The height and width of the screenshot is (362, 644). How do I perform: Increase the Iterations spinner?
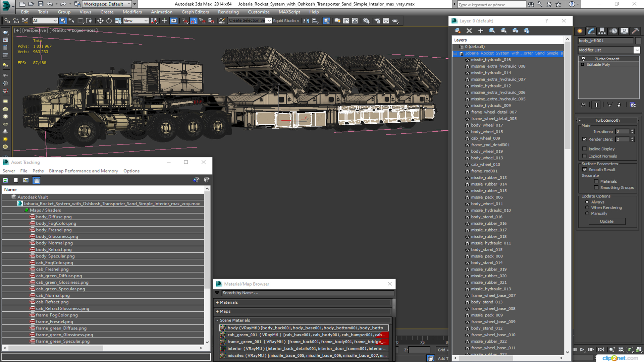point(632,130)
